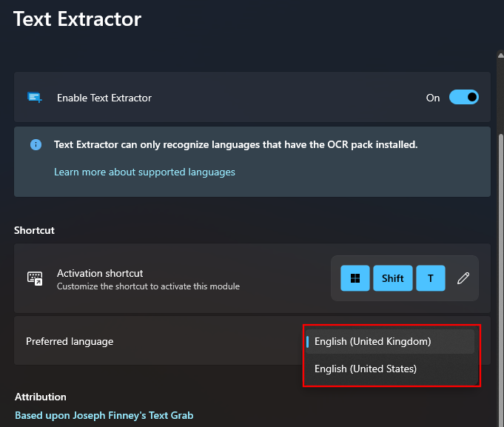Click the Text Extractor module icon
The width and height of the screenshot is (504, 427).
[x=35, y=98]
